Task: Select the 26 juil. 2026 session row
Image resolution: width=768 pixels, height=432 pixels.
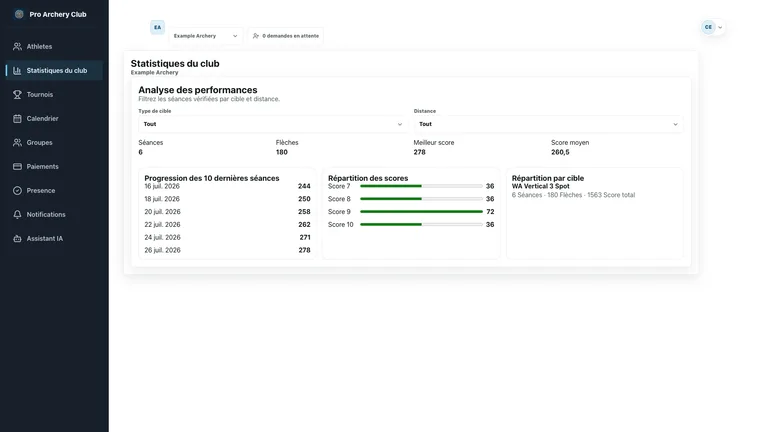Action: coord(227,250)
